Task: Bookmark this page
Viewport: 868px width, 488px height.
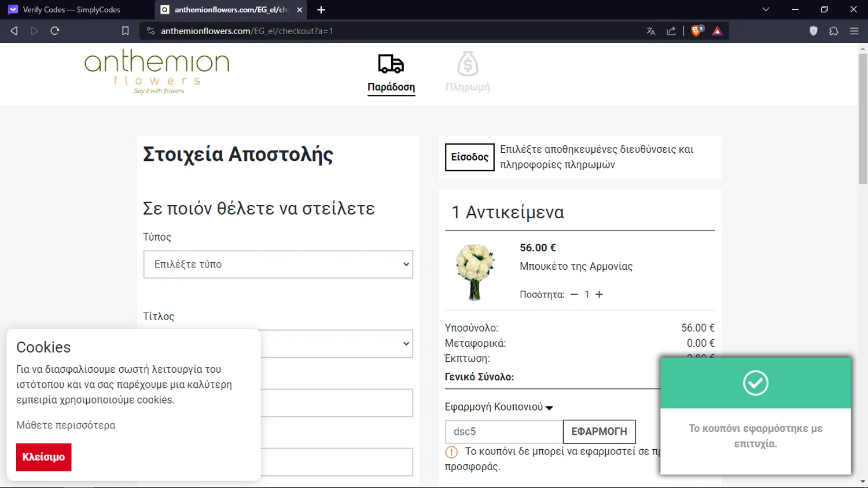Action: pyautogui.click(x=125, y=31)
